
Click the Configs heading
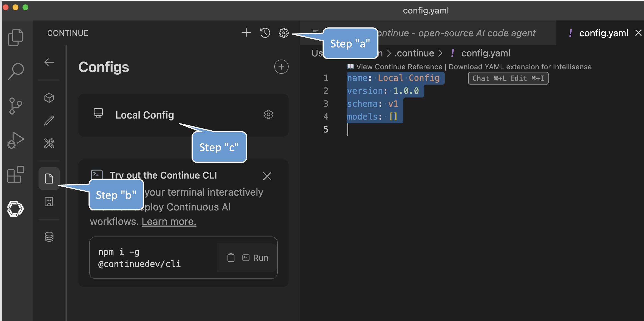click(104, 67)
